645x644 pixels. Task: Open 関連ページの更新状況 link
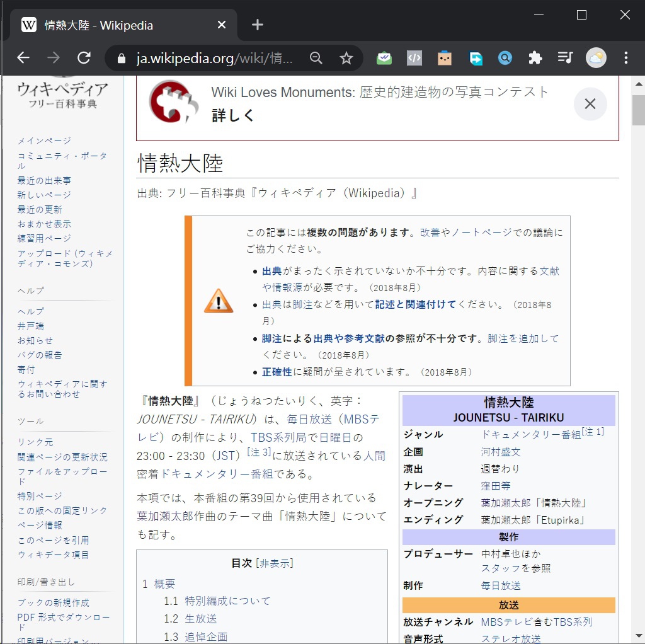[x=62, y=457]
